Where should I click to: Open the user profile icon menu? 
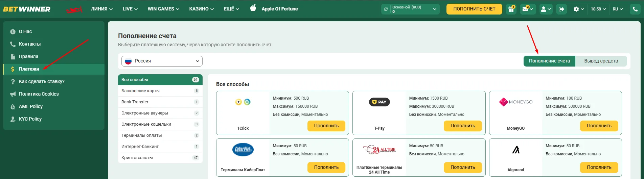tap(546, 9)
